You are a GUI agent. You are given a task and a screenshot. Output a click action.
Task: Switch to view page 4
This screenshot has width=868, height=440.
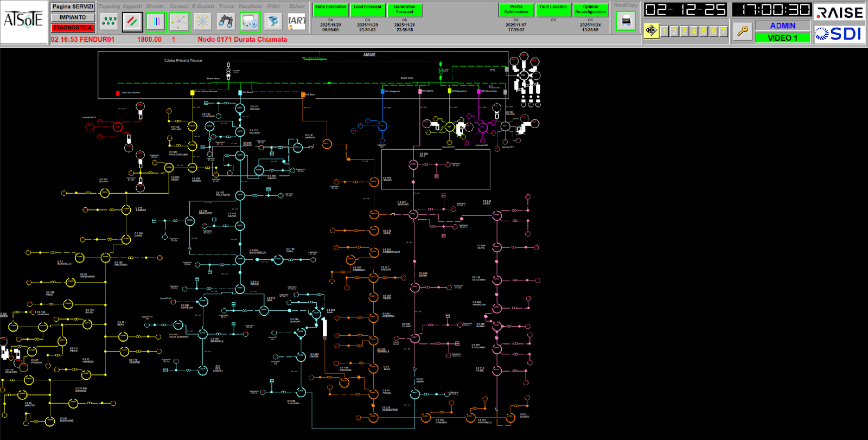pos(694,31)
